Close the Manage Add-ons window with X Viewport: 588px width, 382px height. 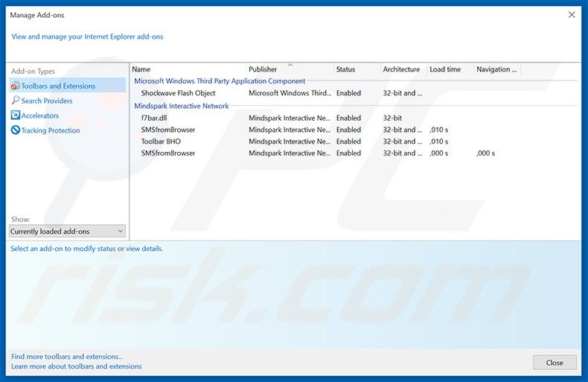coord(572,15)
